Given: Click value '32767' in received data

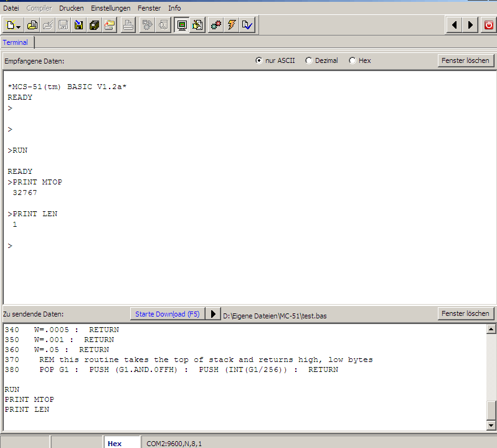Looking at the screenshot, I should tap(25, 193).
